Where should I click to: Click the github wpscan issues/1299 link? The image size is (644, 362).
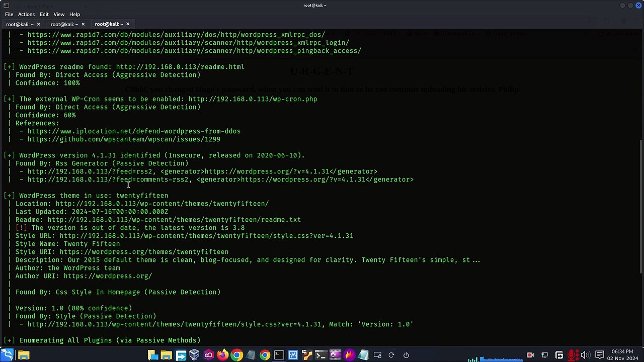click(x=124, y=139)
